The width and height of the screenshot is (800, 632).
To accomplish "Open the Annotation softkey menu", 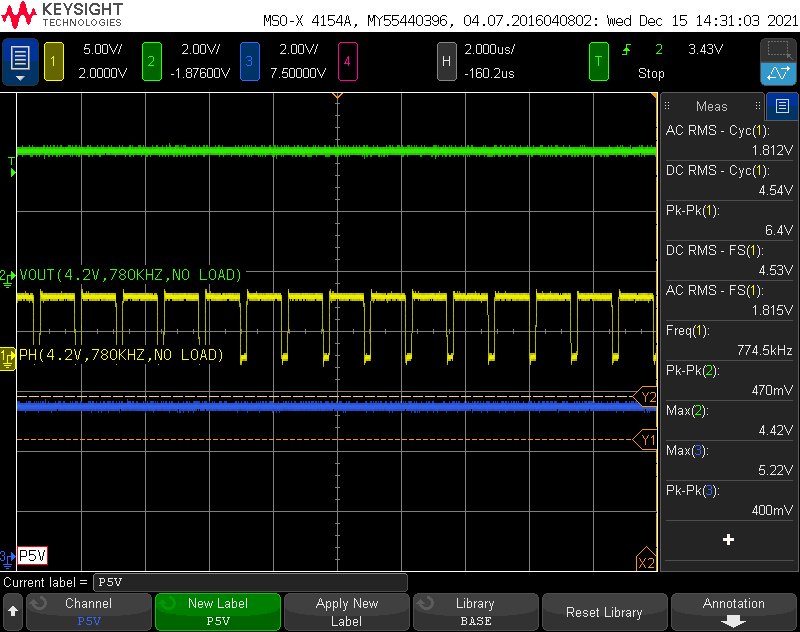I will pos(734,612).
